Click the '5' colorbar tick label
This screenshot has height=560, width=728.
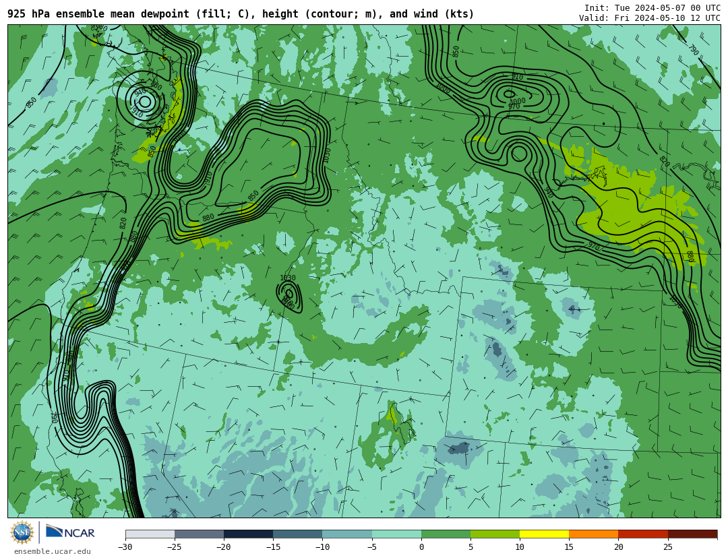(x=471, y=547)
